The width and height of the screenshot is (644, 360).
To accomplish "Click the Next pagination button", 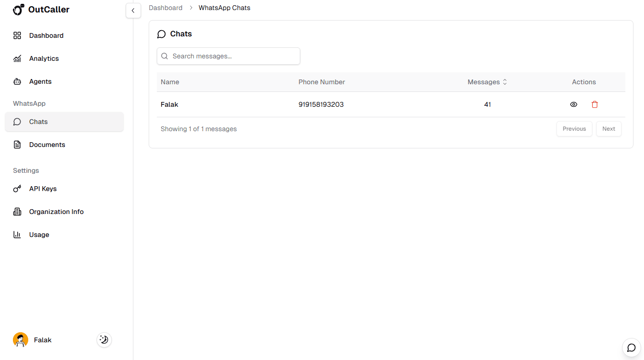I will point(608,128).
